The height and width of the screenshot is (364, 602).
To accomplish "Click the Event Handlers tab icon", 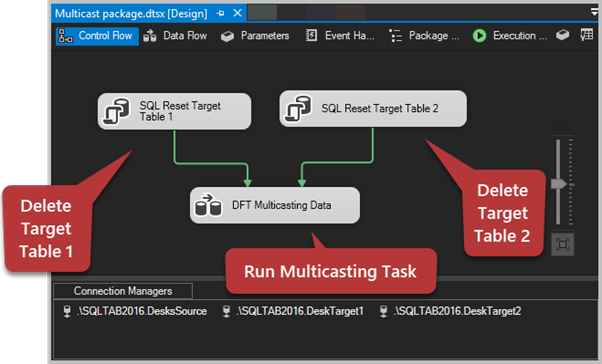I will pyautogui.click(x=311, y=36).
